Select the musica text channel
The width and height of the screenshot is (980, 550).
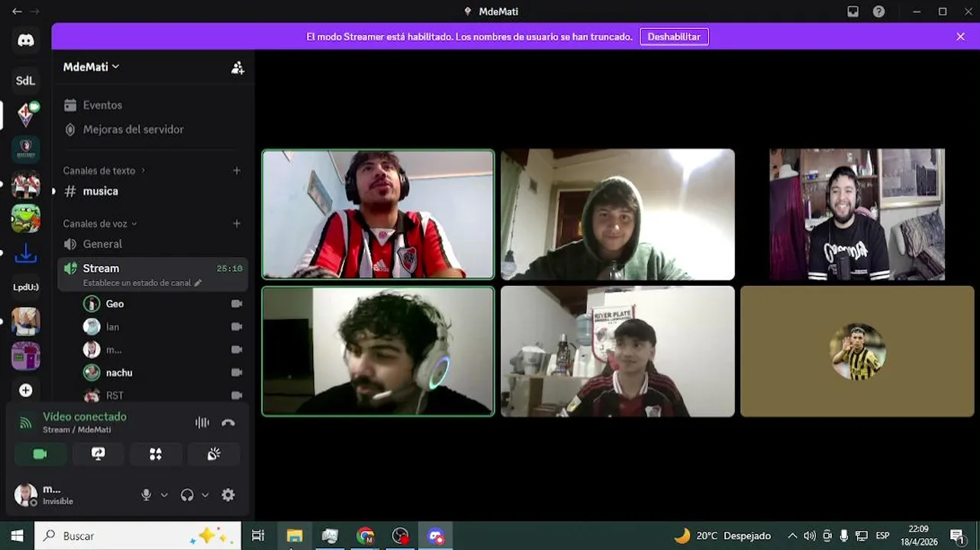point(153,192)
